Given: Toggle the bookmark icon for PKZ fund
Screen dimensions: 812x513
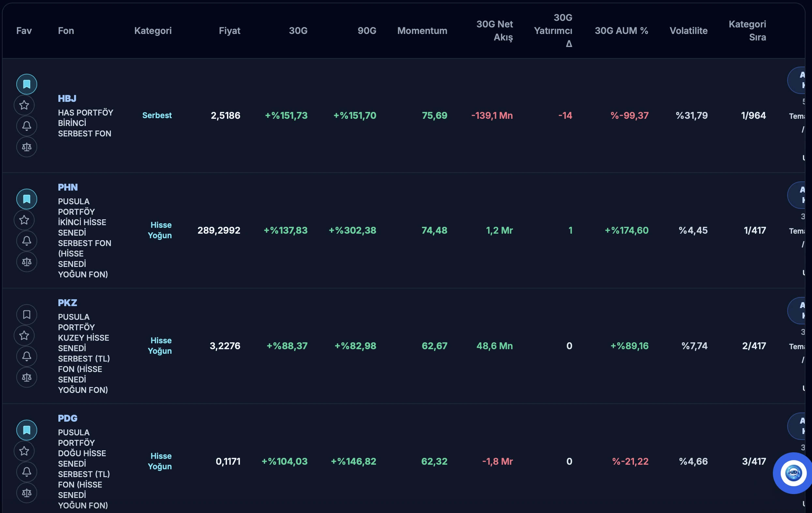Looking at the screenshot, I should click(27, 315).
